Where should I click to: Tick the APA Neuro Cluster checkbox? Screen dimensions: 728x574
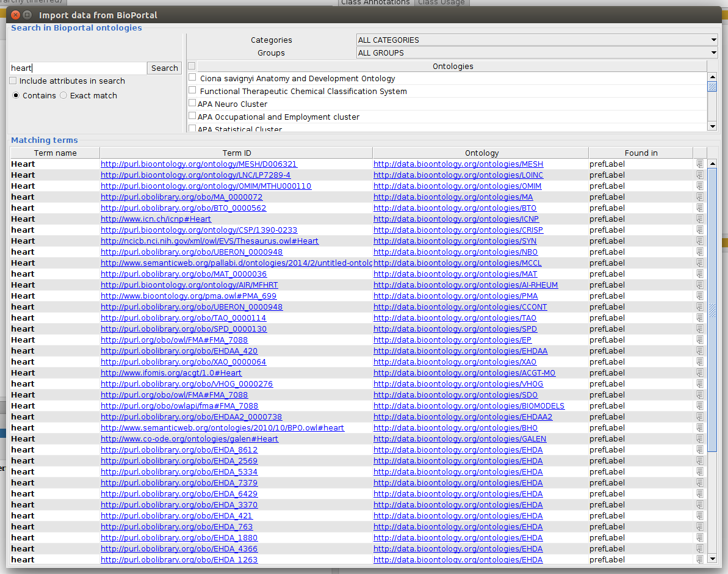click(192, 103)
